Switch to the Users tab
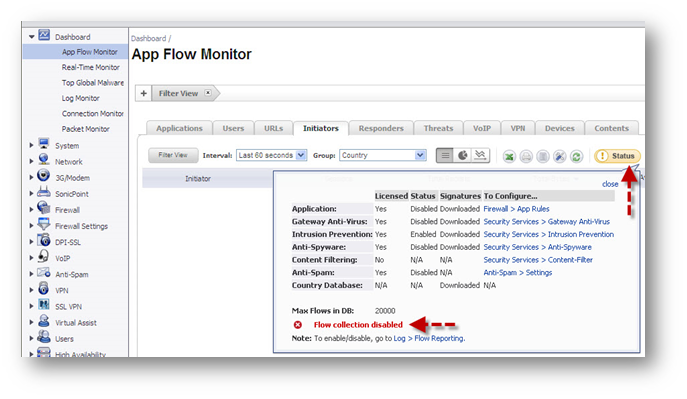 [233, 128]
